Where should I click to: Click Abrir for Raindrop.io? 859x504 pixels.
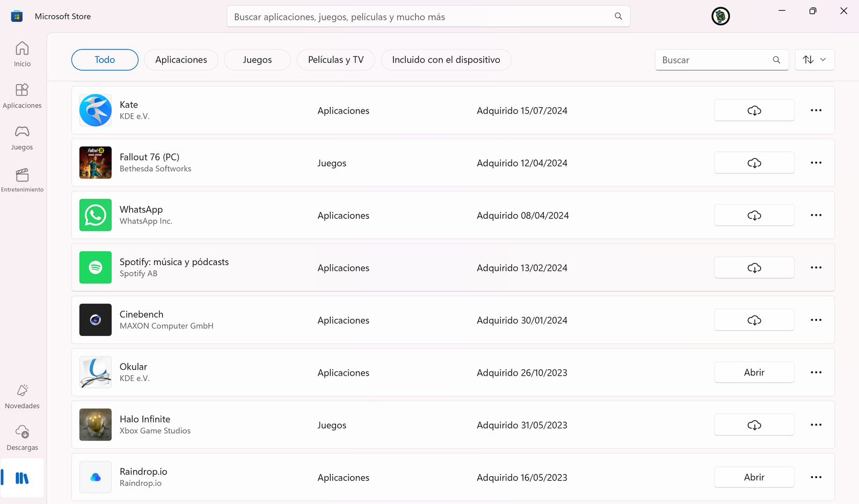coord(754,477)
